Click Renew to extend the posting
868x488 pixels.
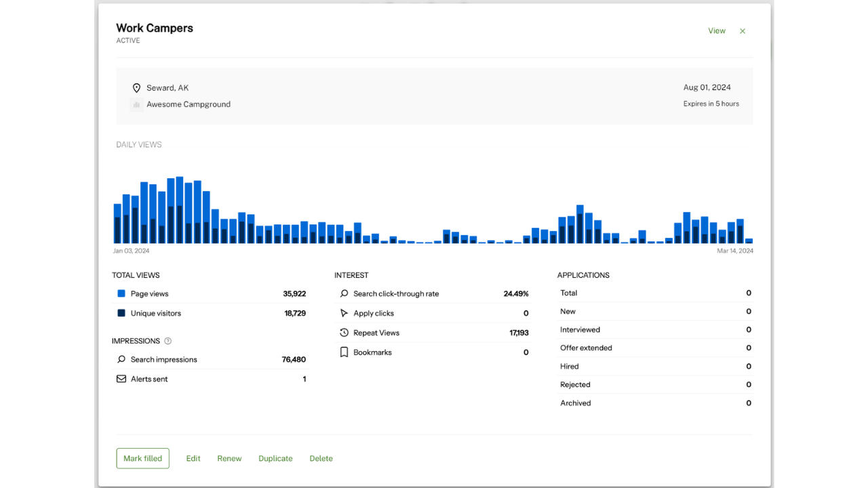229,458
